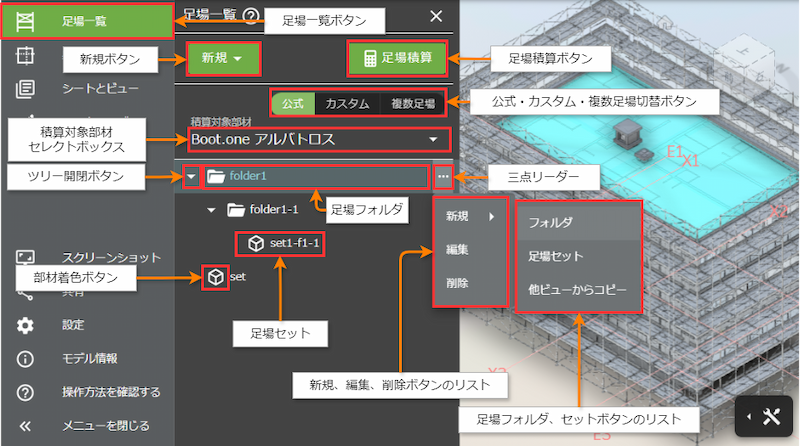
Task: Choose 他ビューからコピー in the submenu
Action: (x=579, y=290)
